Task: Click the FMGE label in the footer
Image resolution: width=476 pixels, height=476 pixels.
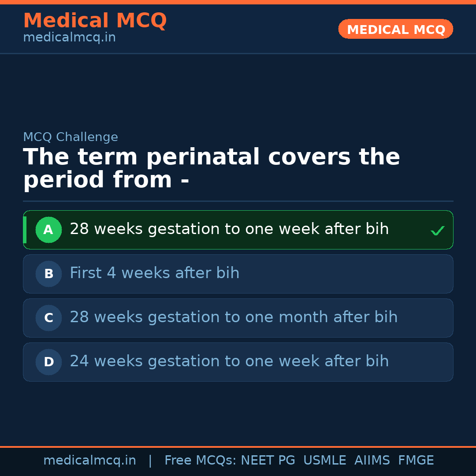Action: coord(416,461)
